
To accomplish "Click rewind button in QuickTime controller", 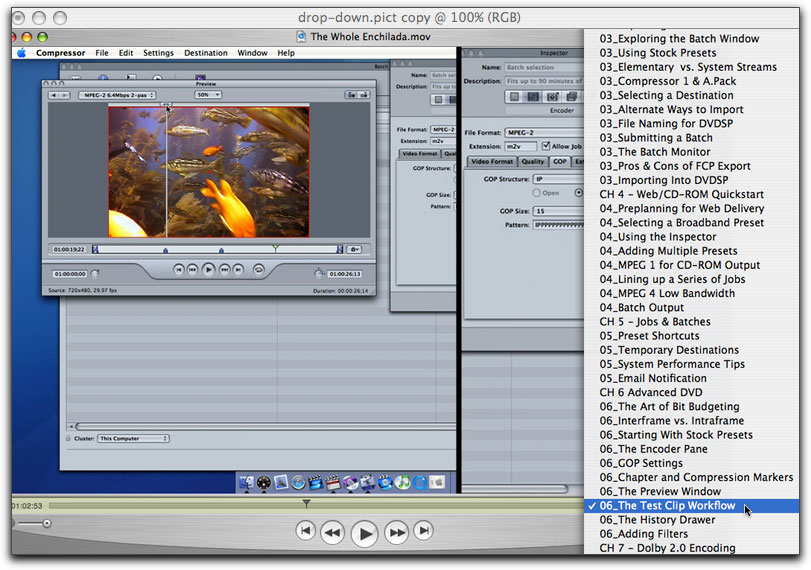I will 333,532.
